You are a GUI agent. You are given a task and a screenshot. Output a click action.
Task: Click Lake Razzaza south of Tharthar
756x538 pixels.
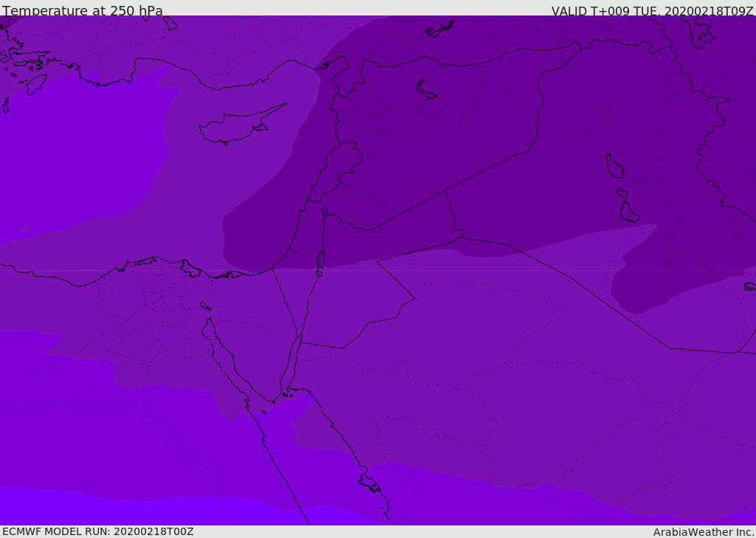tap(629, 213)
